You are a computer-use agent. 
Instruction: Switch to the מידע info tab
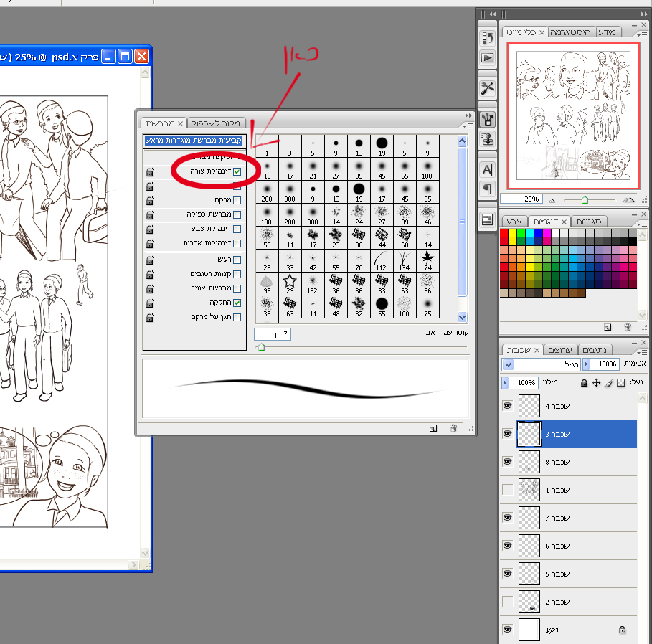pyautogui.click(x=607, y=32)
